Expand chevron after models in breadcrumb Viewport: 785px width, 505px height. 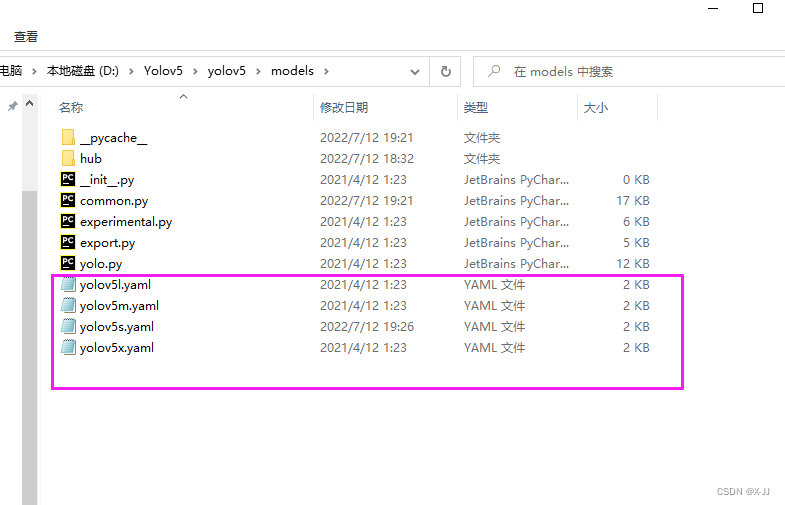326,72
